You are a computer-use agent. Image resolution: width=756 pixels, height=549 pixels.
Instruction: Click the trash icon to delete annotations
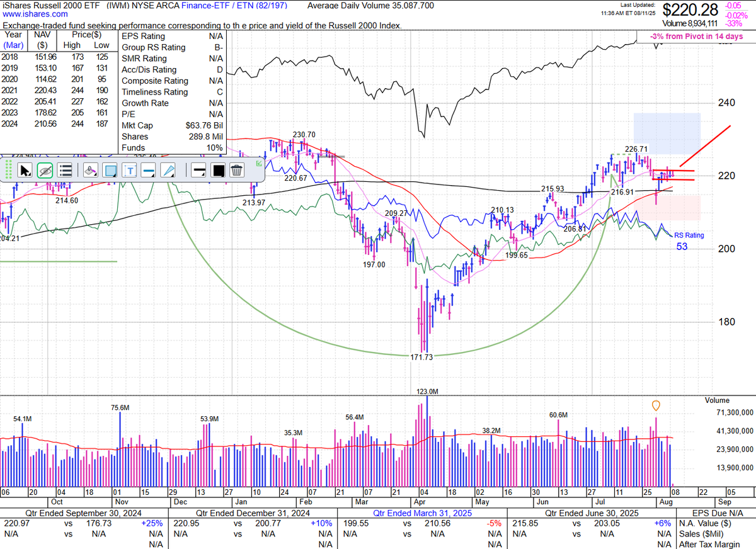pos(237,170)
